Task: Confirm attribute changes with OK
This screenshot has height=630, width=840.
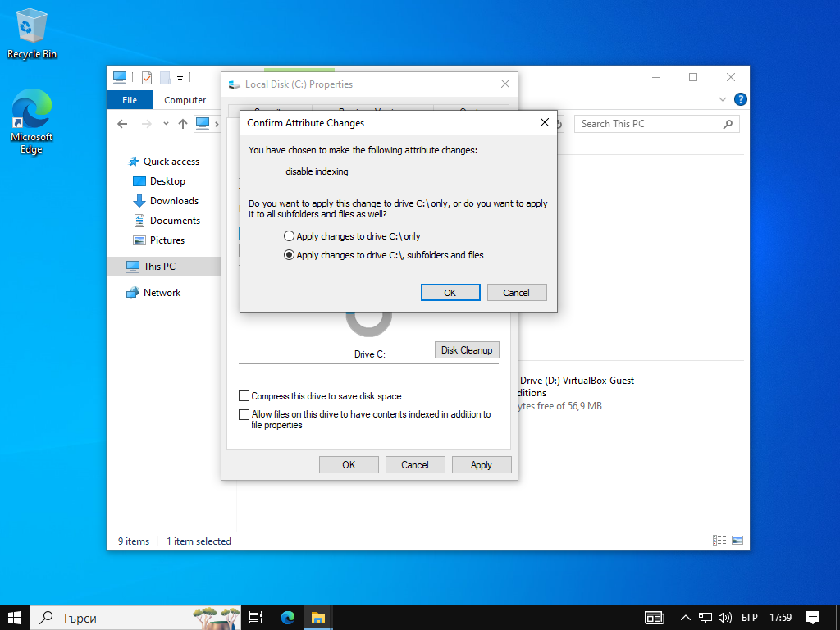Action: tap(450, 293)
